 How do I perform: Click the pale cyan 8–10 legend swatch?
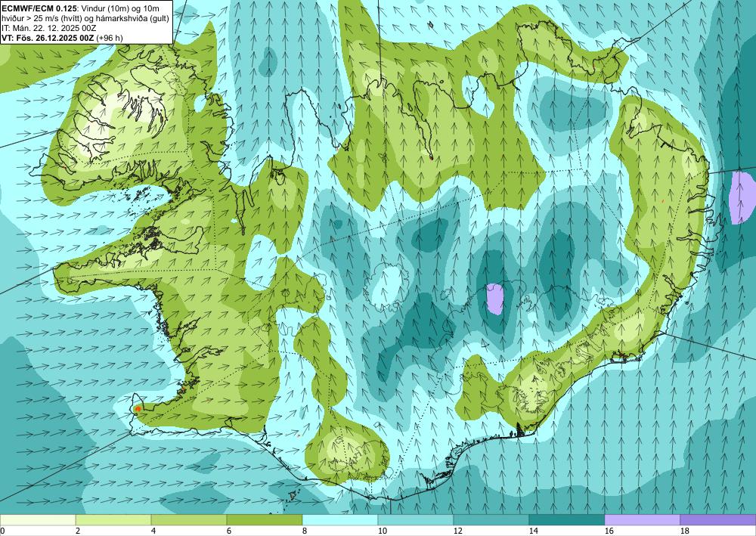tap(340, 520)
